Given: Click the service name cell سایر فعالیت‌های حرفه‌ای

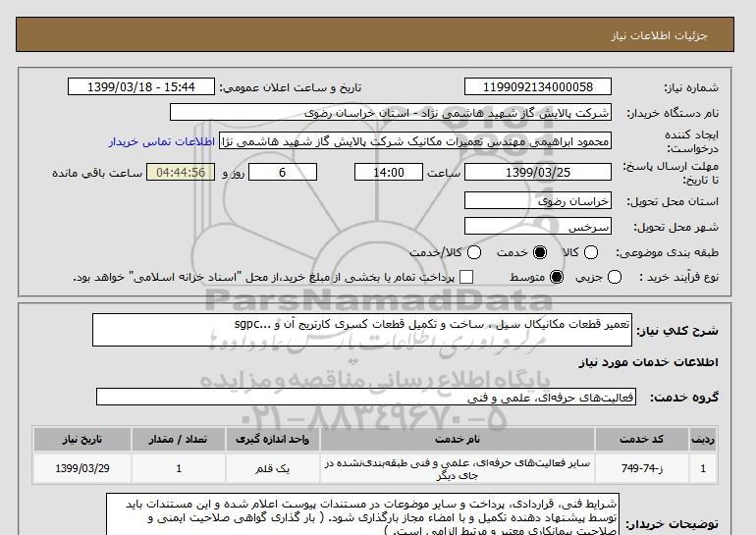Looking at the screenshot, I should pos(458,468).
